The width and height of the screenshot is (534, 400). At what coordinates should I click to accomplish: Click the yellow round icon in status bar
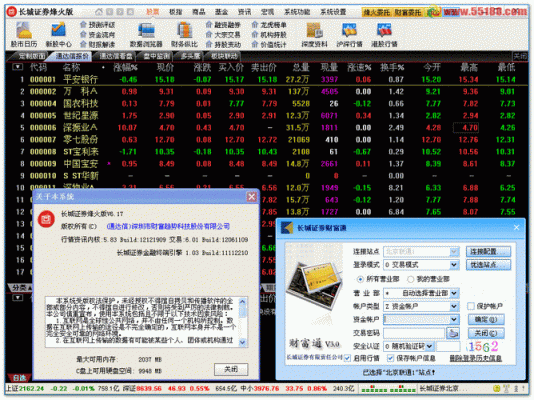coord(497,388)
